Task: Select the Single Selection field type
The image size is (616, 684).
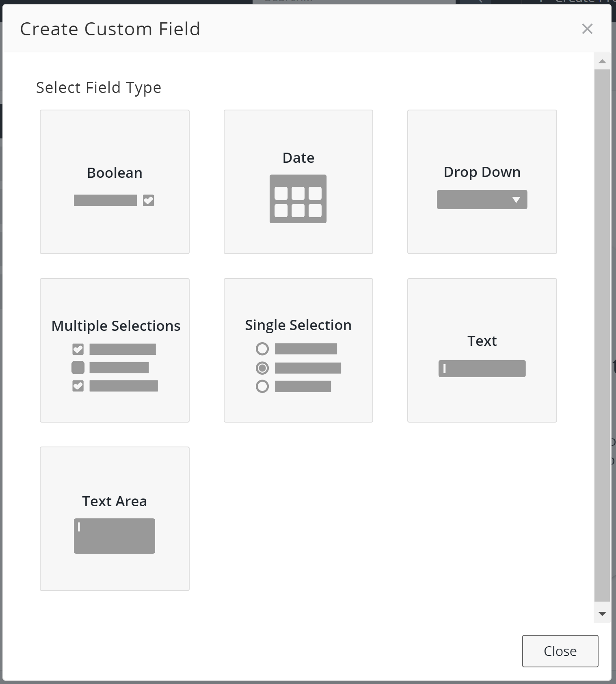Action: point(298,350)
